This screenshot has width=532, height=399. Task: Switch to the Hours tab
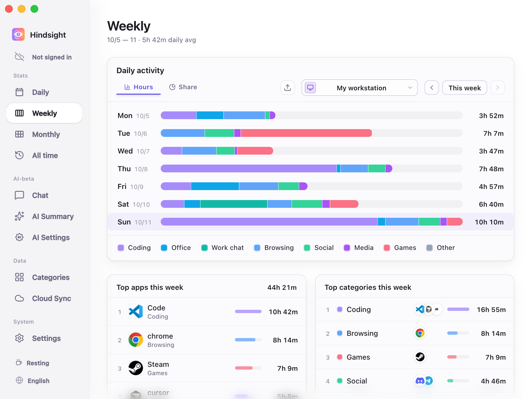point(139,87)
